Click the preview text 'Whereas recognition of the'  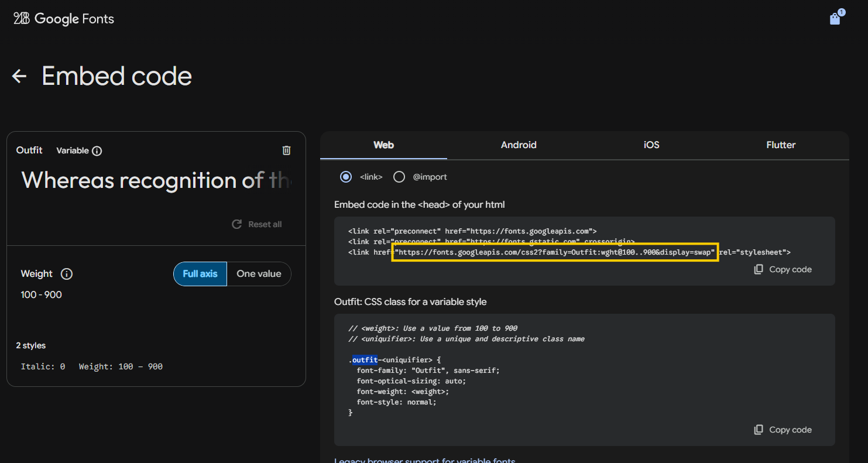(x=156, y=180)
